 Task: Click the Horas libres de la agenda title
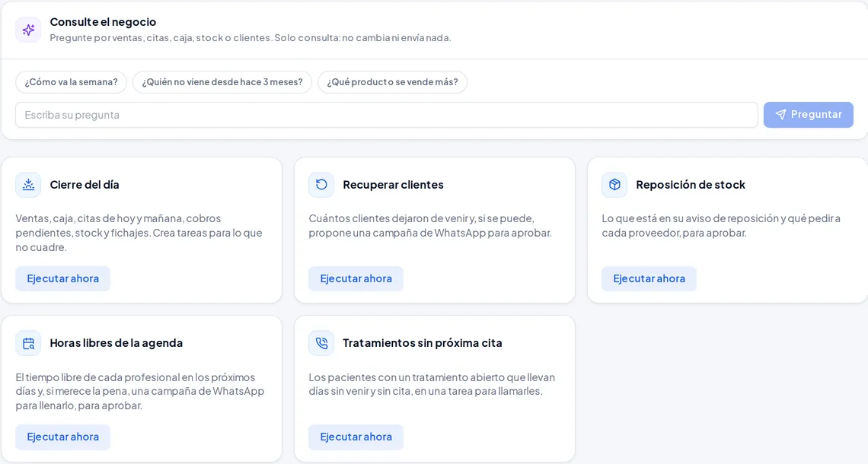116,343
